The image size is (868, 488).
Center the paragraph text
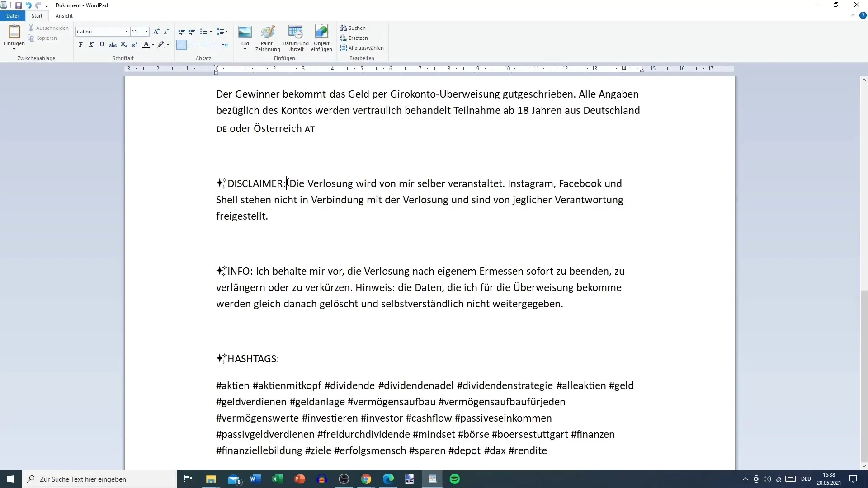coord(192,45)
